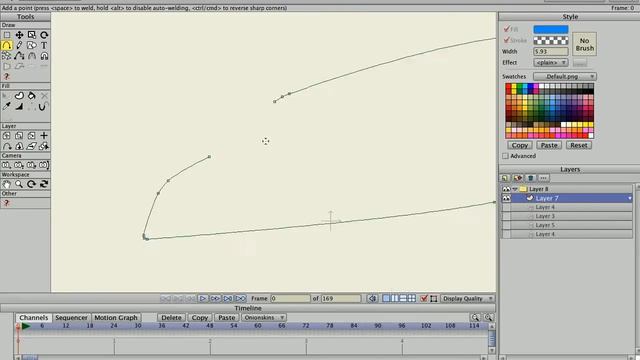Screen dimensions: 640x360
Task: Open the Display Quality dropdown
Action: tap(467, 298)
